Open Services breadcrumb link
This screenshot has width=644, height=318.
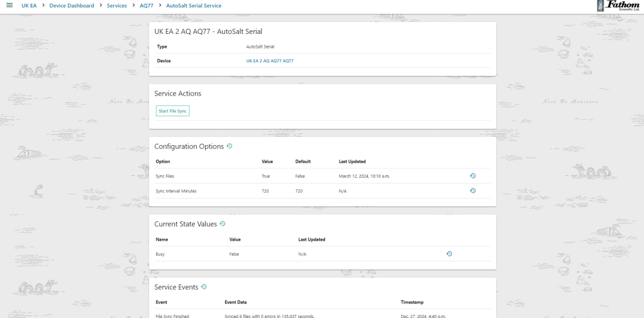click(x=116, y=6)
